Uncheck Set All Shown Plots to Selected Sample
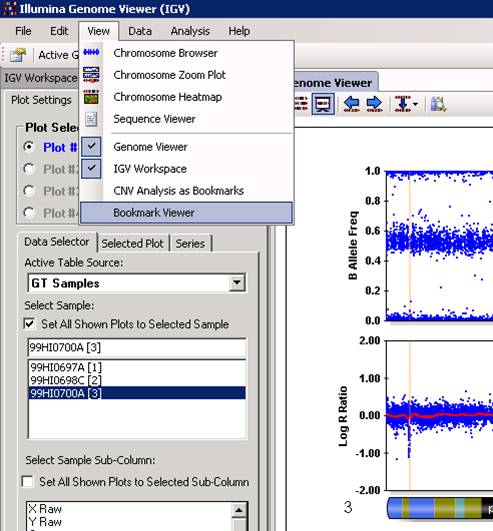This screenshot has height=531, width=493. pyautogui.click(x=29, y=324)
